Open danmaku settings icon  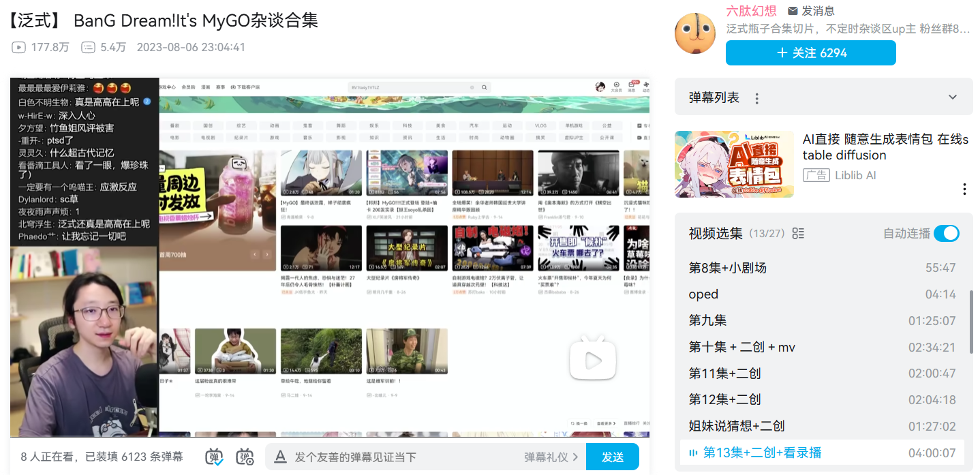tap(245, 457)
